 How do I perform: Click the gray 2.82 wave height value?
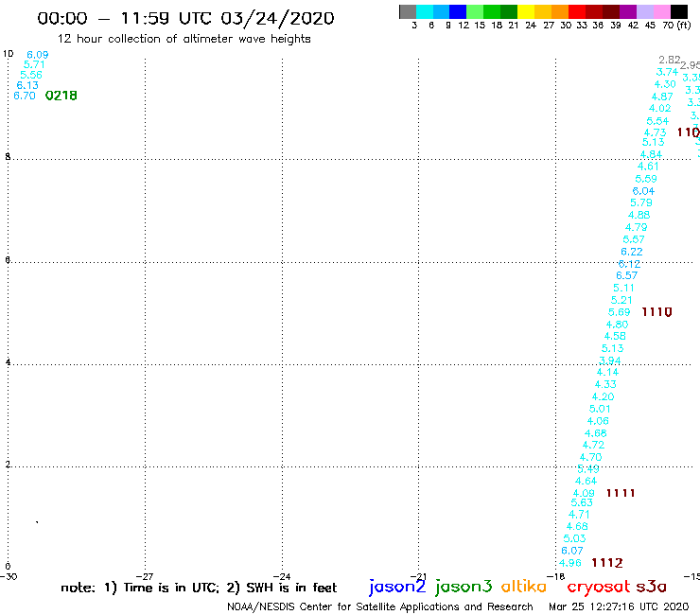tap(670, 60)
